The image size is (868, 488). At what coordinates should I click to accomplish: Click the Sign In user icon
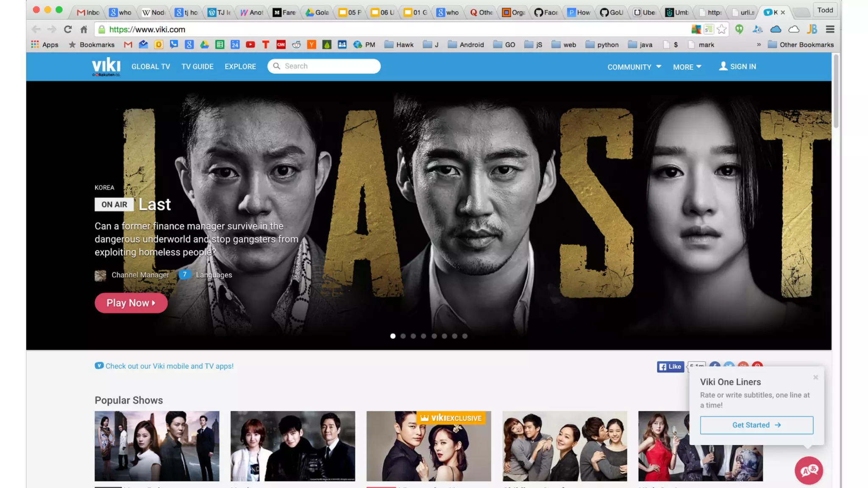[x=723, y=66]
